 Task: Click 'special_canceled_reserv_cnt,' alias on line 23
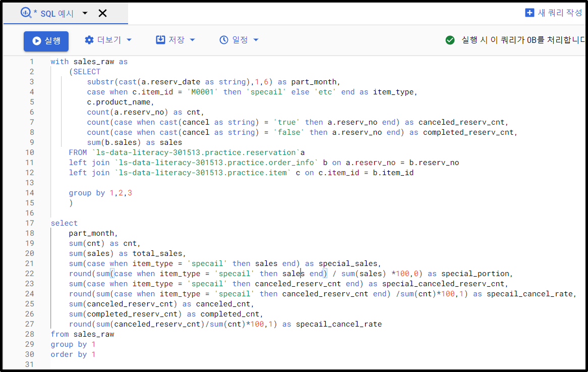[x=445, y=284]
